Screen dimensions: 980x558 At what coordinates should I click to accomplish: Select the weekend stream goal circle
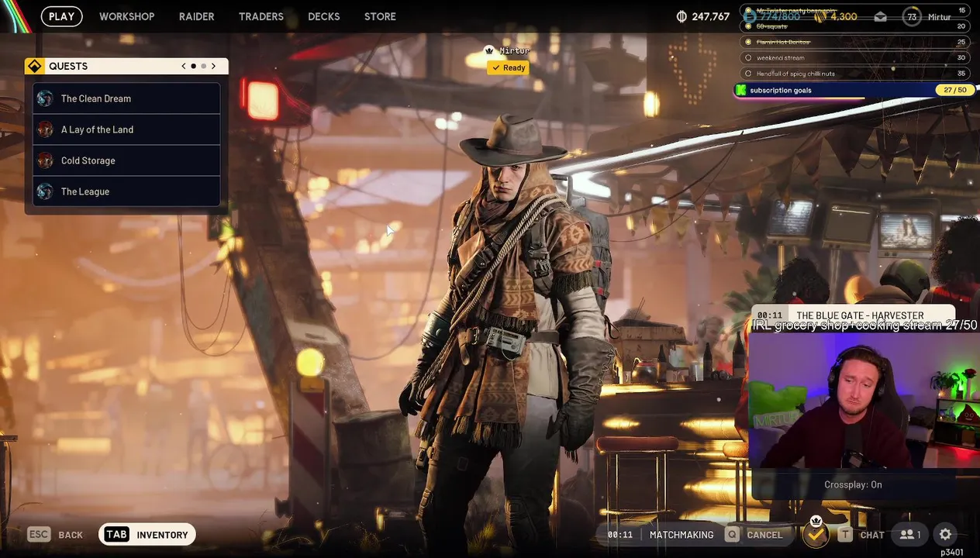point(748,57)
